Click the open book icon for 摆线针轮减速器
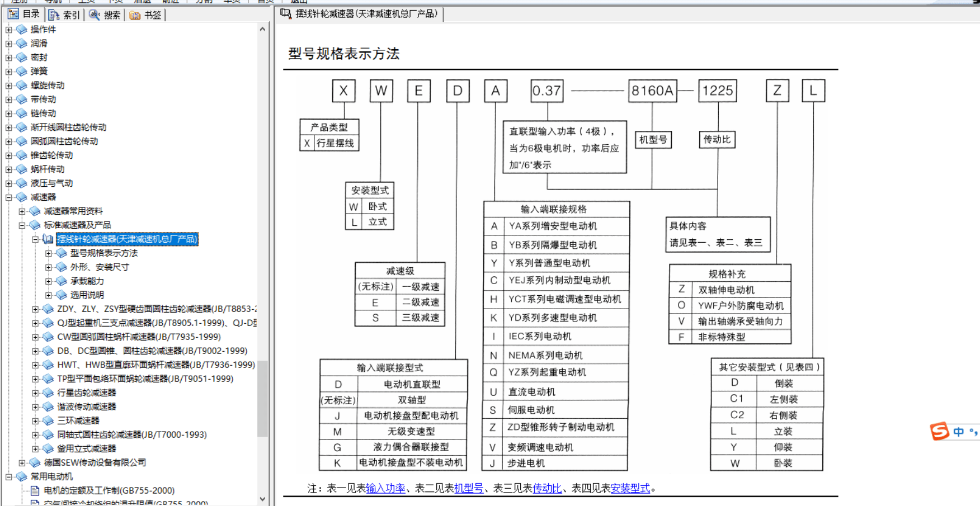 49,239
